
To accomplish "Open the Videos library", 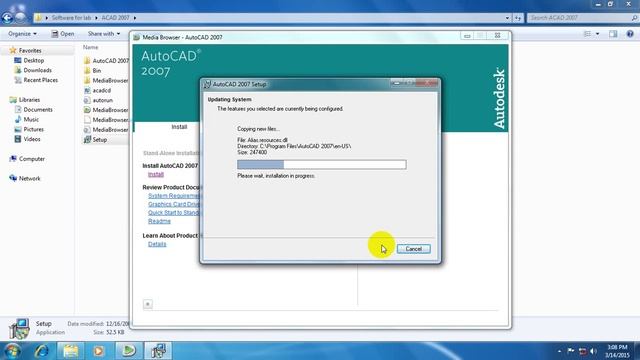I will click(x=32, y=139).
